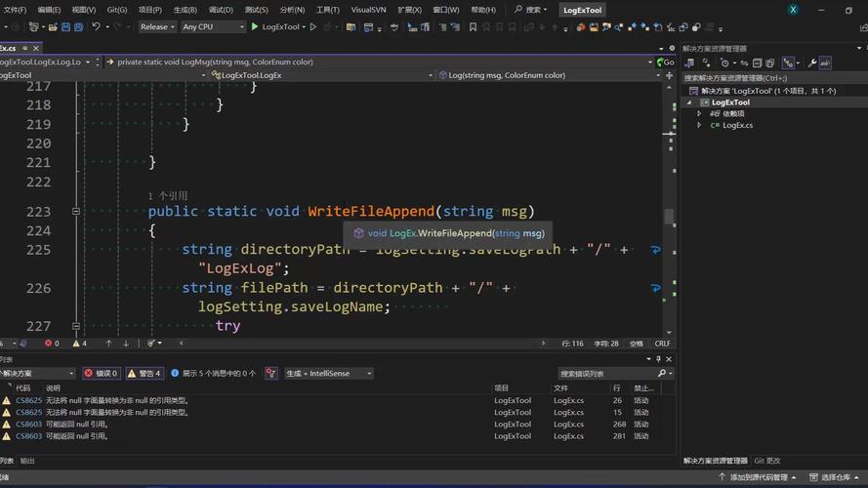The image size is (868, 488).
Task: Expand LogEx.cs node in Solution Explorer
Action: coord(699,125)
